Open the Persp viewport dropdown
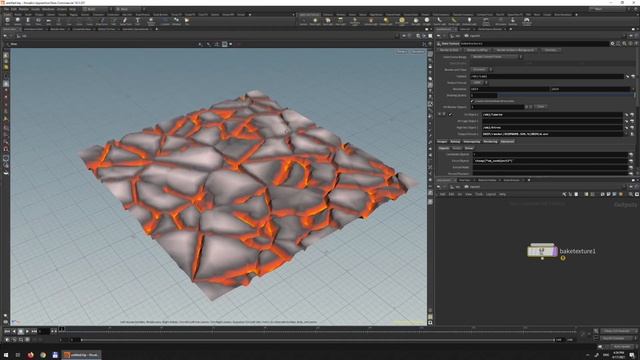This screenshot has height=360, width=640. 402,52
